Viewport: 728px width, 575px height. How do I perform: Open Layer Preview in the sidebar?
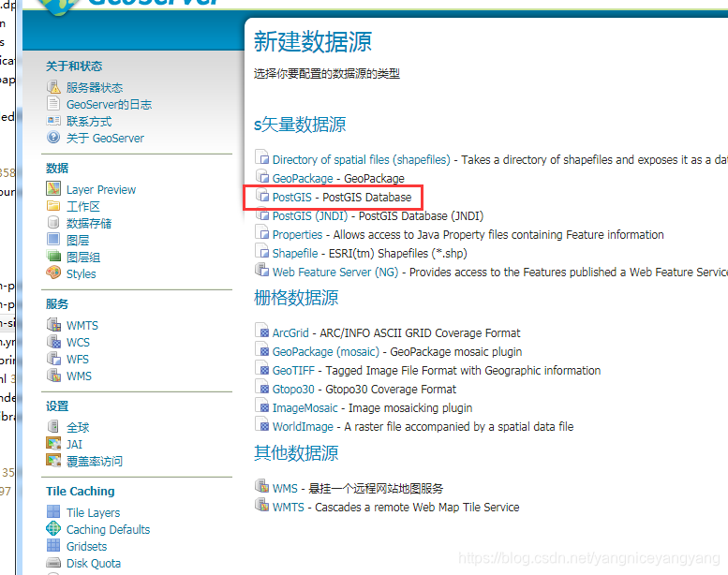pyautogui.click(x=101, y=190)
